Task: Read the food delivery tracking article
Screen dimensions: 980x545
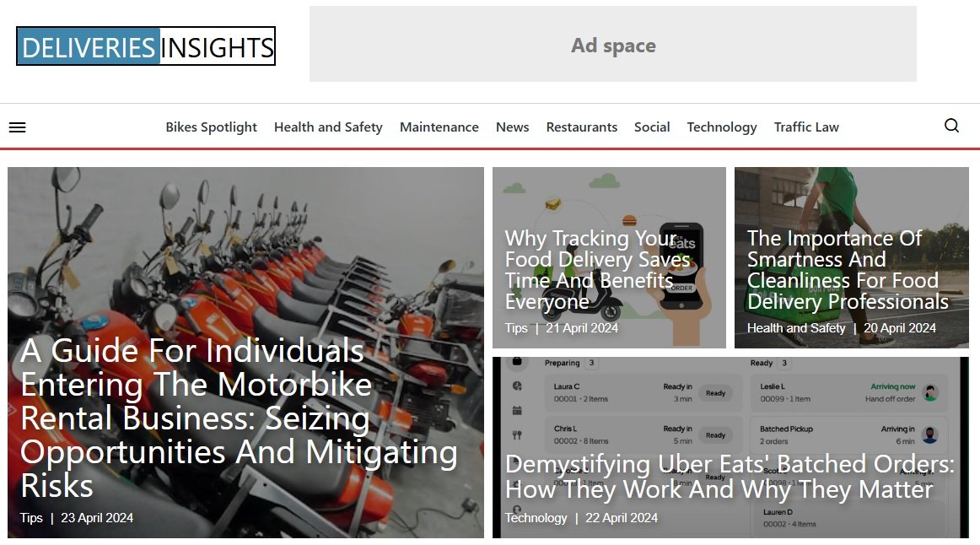Action: pos(597,270)
